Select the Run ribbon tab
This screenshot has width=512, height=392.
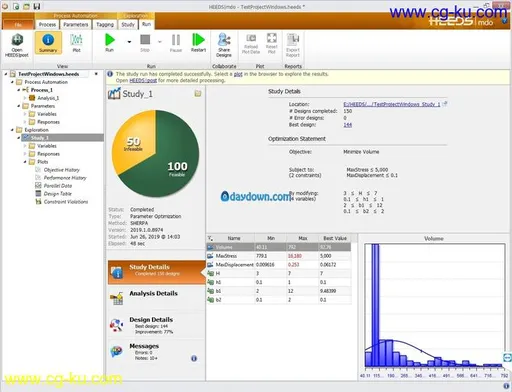tap(146, 24)
